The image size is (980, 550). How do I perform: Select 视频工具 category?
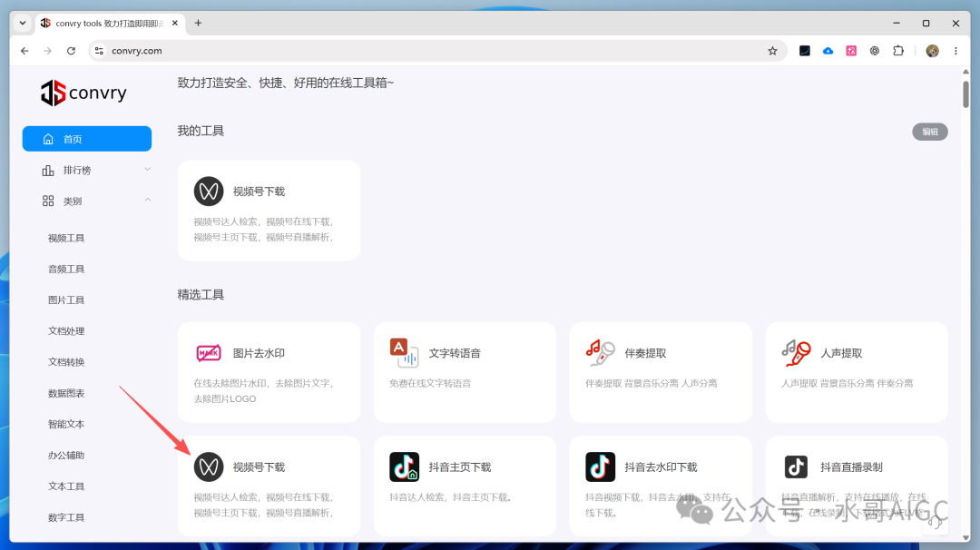tap(66, 238)
